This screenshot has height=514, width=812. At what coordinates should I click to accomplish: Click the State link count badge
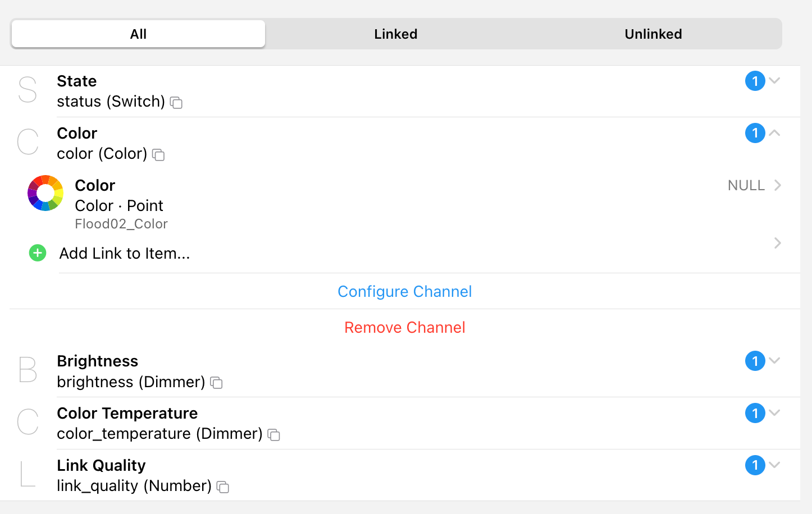[755, 81]
